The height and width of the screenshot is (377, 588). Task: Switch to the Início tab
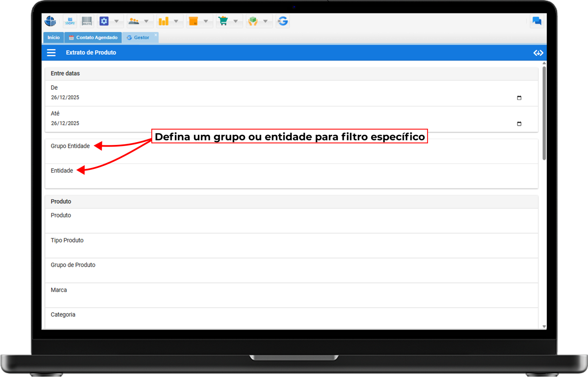54,37
